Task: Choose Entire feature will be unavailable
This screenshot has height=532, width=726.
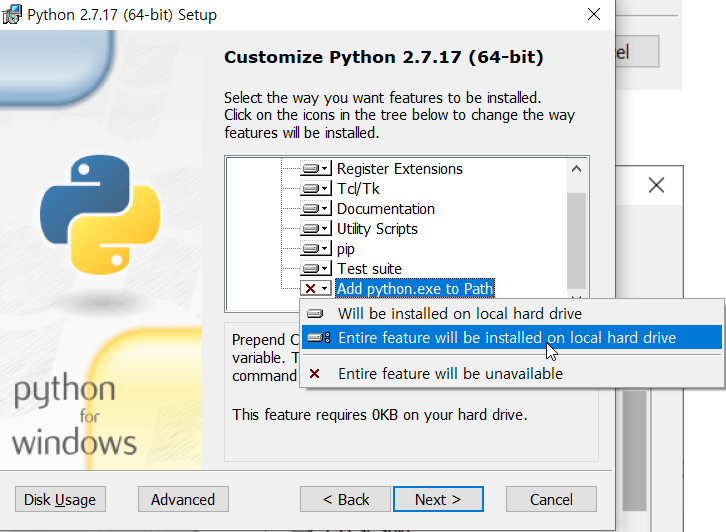Action: [512, 373]
